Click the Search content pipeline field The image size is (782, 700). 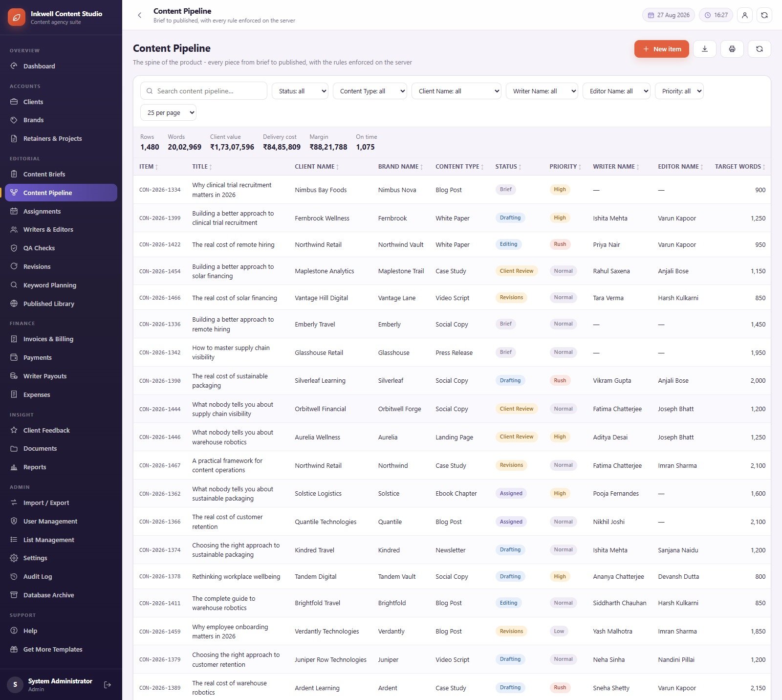click(x=204, y=91)
